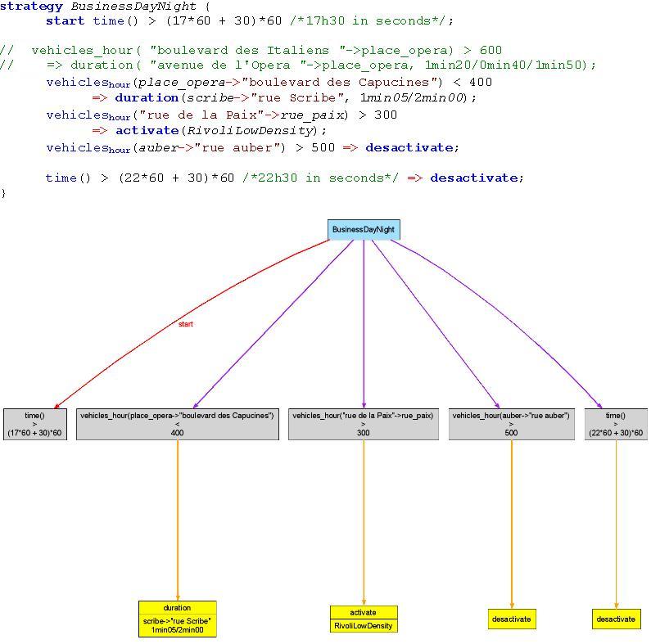Image resolution: width=651 pixels, height=644 pixels.
Task: Click "desactivate" on the rue auber code line
Action: coord(409,148)
